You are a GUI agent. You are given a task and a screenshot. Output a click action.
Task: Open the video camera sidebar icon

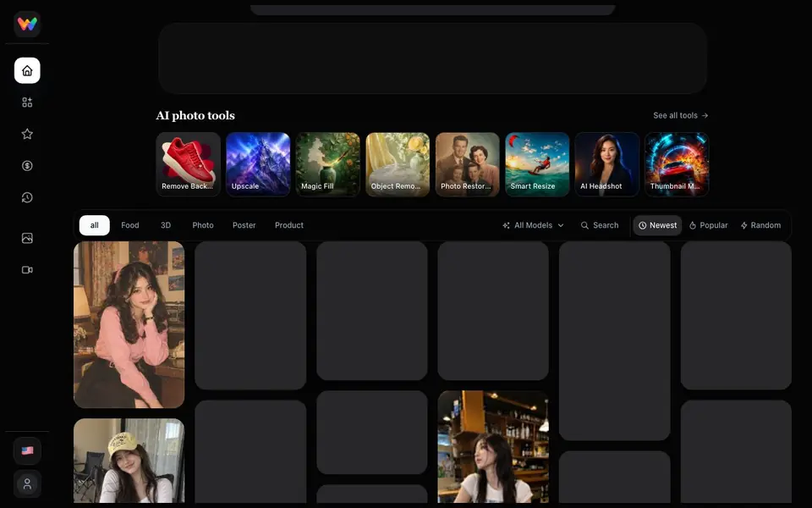[x=27, y=269]
